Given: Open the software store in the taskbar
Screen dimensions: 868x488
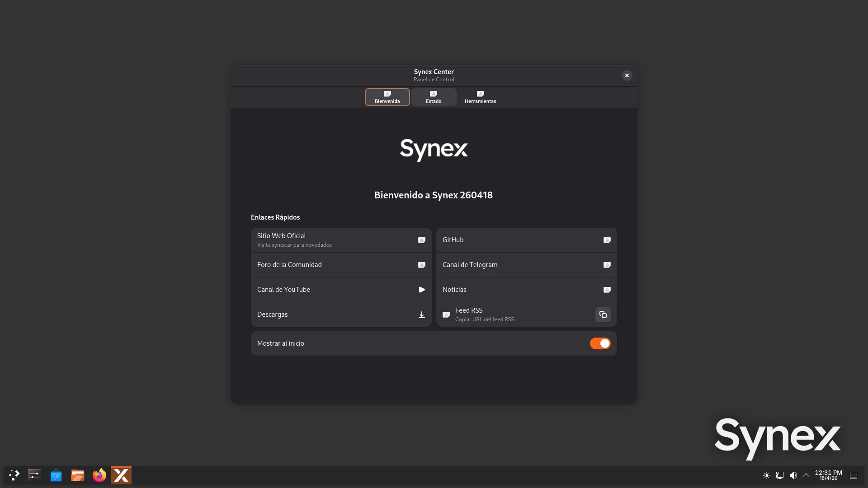Looking at the screenshot, I should 56,475.
